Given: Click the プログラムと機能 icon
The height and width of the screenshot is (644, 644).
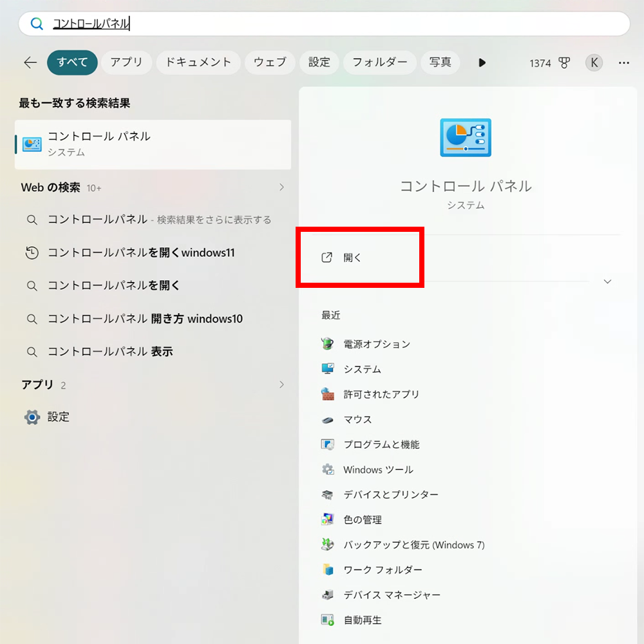Looking at the screenshot, I should (327, 444).
